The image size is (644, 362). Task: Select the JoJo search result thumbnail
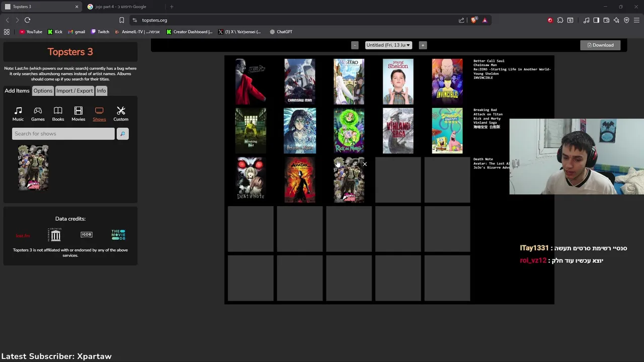(33, 167)
